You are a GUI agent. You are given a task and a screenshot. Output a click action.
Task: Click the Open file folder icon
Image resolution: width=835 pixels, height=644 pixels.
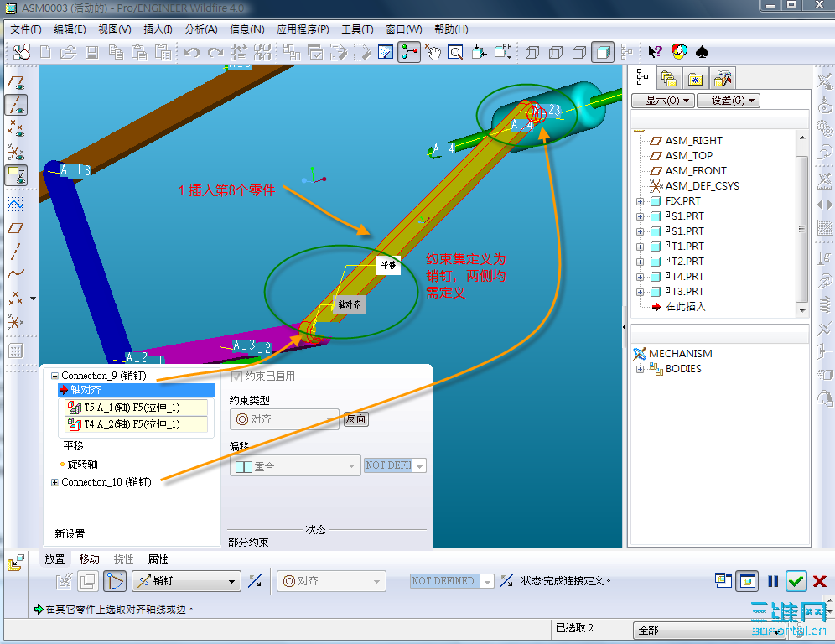click(x=68, y=52)
